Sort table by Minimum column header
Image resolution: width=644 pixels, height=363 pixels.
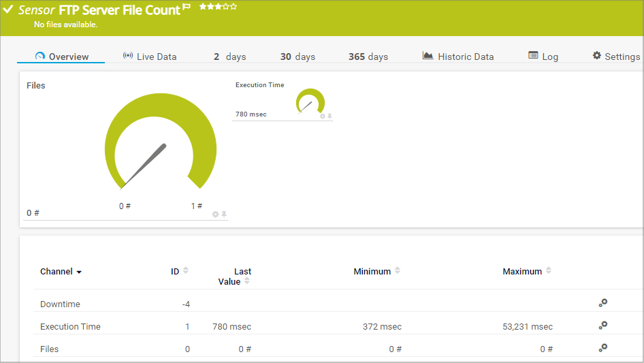pos(372,271)
